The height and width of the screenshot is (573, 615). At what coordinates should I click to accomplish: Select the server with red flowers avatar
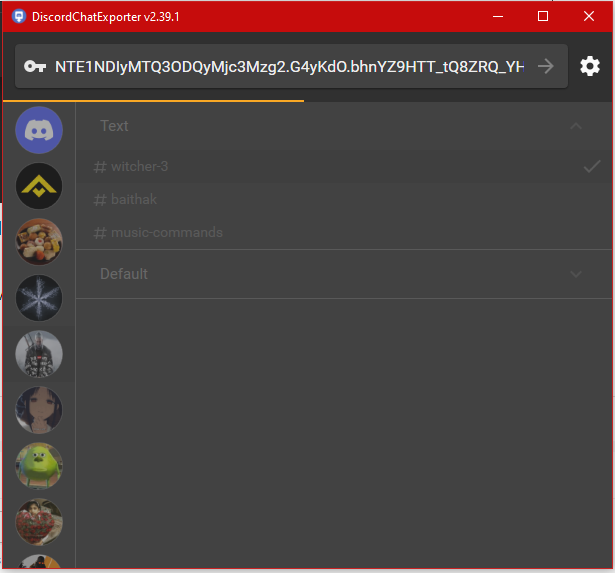click(x=39, y=522)
